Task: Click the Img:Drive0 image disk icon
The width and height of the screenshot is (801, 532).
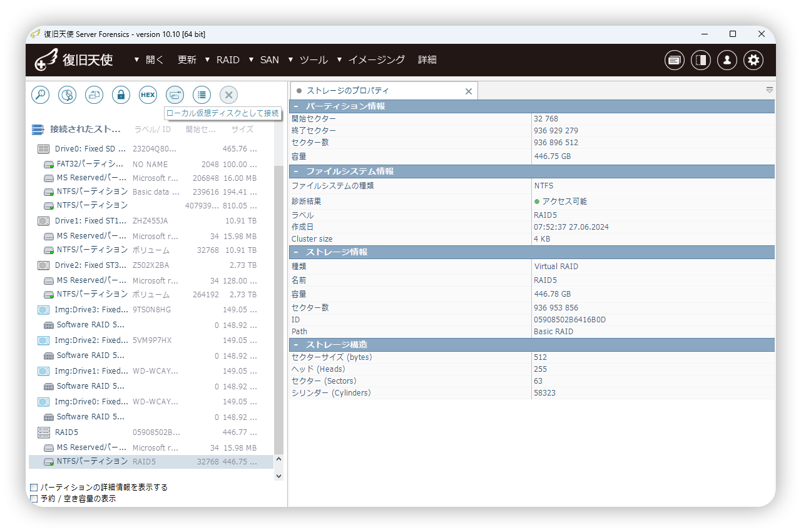Action: 43,402
